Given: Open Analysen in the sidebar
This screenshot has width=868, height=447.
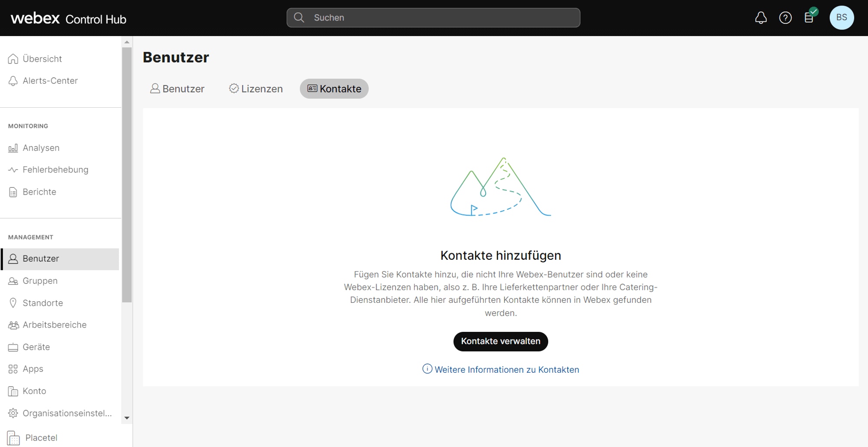Looking at the screenshot, I should pos(41,148).
